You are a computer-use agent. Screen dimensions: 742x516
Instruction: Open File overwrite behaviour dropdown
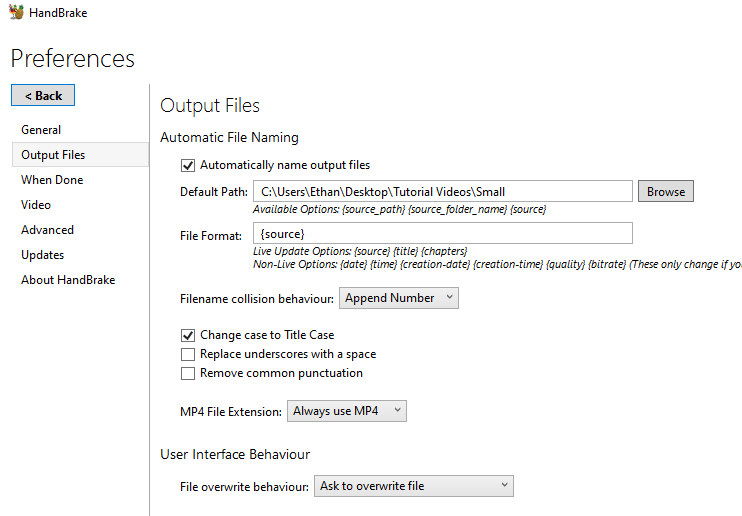click(x=414, y=486)
